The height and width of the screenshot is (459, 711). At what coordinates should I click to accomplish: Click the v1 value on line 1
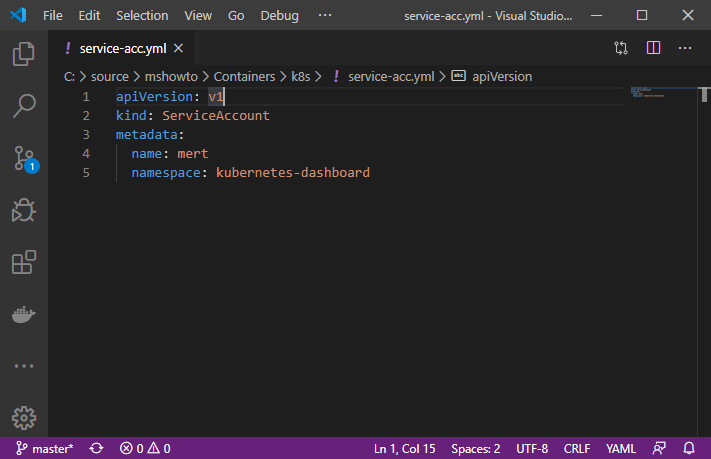click(216, 97)
